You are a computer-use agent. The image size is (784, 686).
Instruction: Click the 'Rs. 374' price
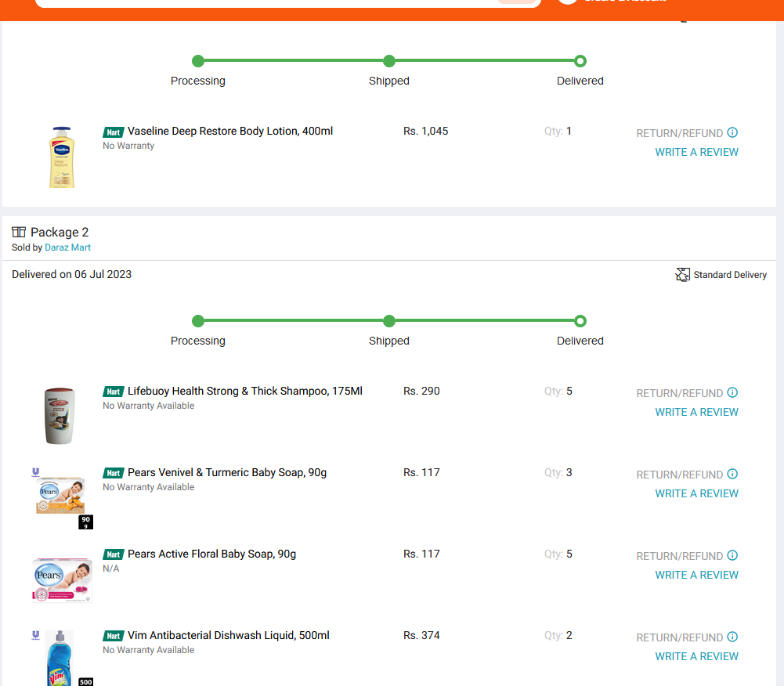(x=421, y=636)
